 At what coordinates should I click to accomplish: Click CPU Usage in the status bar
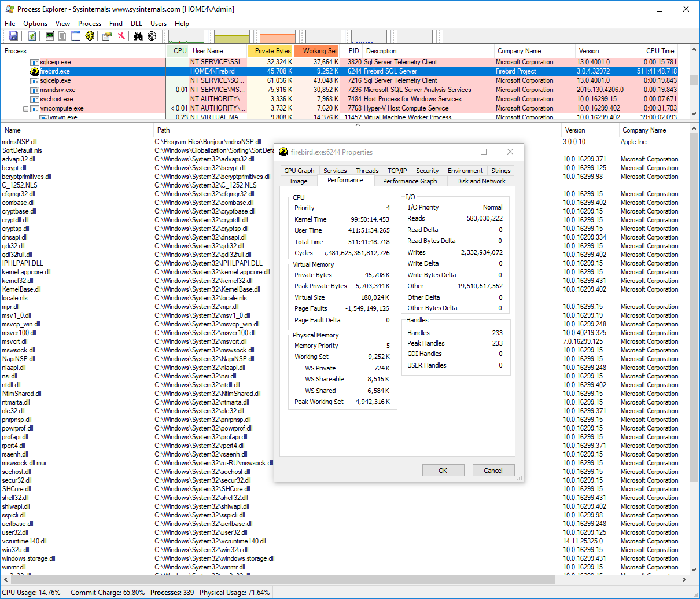(x=32, y=592)
